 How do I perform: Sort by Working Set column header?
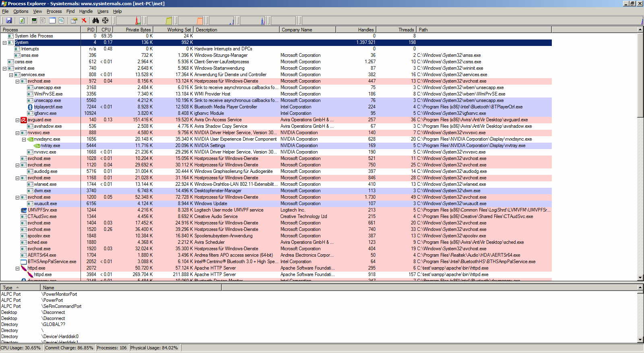(173, 29)
